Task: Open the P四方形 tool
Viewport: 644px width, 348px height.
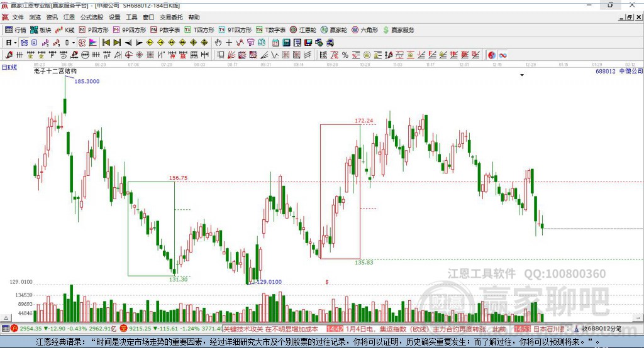Action: click(94, 30)
